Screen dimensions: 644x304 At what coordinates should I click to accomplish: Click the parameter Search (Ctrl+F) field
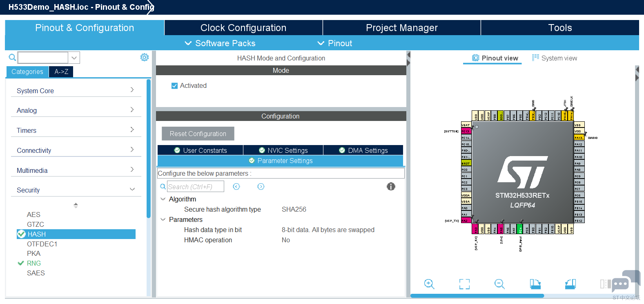tap(196, 186)
